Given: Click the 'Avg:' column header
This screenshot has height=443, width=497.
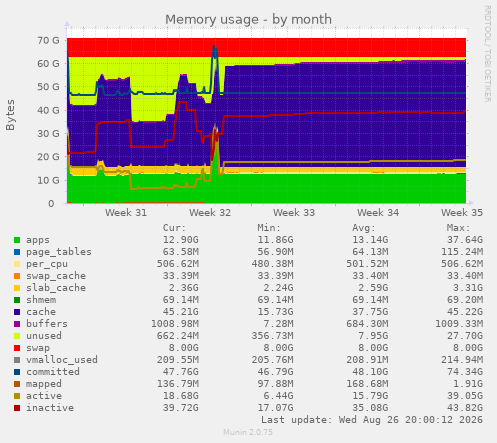Looking at the screenshot, I should (x=364, y=228).
